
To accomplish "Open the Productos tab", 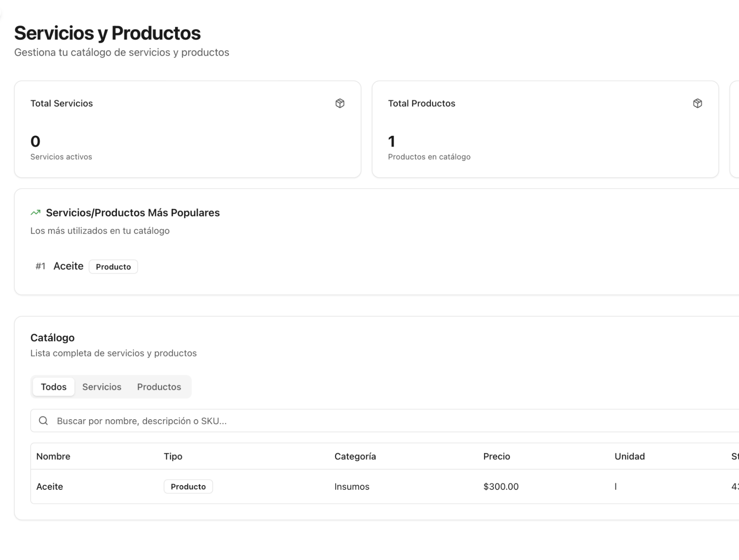I will click(159, 387).
